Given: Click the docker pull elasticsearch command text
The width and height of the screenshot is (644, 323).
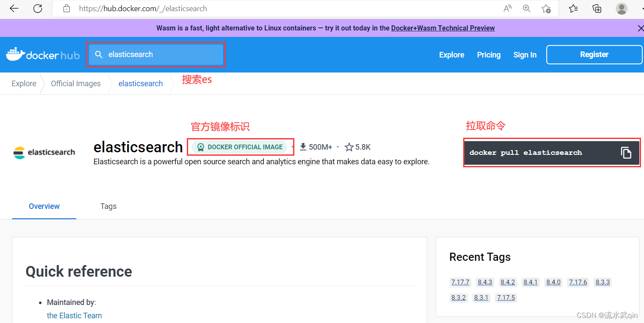Looking at the screenshot, I should coord(526,153).
